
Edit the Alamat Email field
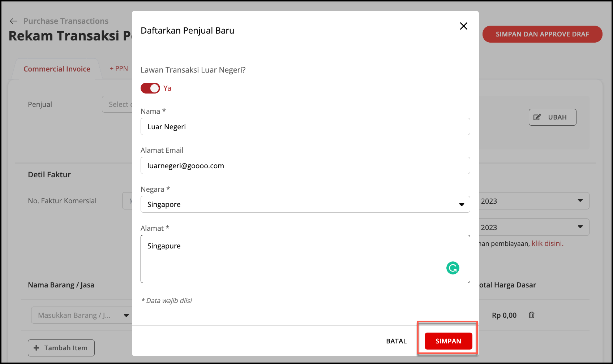(x=305, y=165)
